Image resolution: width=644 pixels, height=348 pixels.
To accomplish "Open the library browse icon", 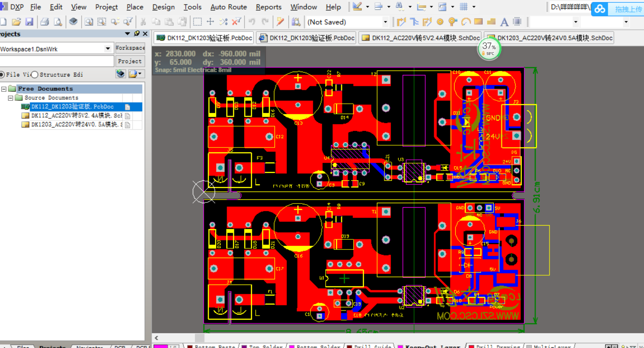I will 296,22.
